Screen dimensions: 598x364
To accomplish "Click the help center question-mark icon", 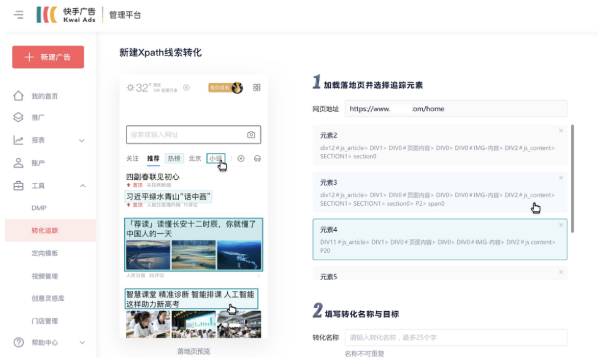I will [x=18, y=343].
